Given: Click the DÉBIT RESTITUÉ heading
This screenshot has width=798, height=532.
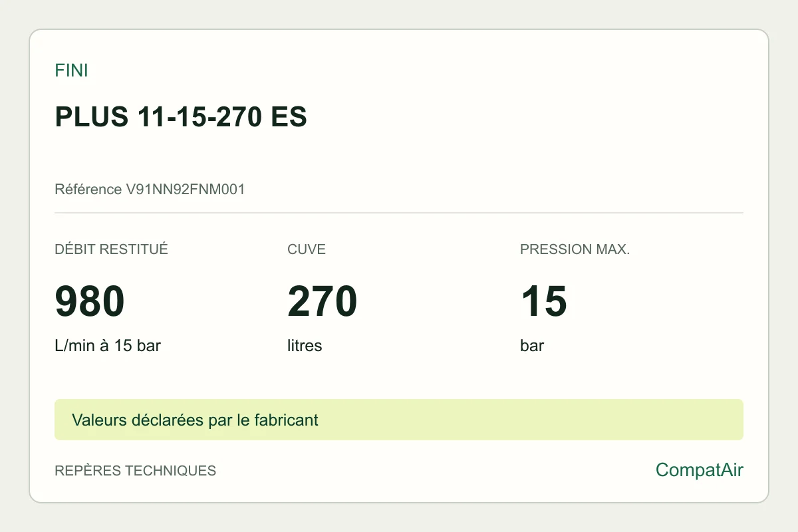Looking at the screenshot, I should [x=111, y=249].
